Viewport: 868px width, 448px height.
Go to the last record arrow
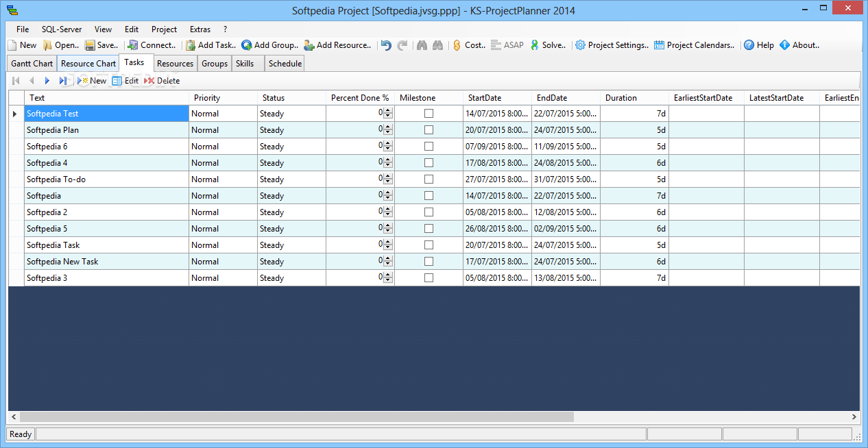[x=63, y=81]
